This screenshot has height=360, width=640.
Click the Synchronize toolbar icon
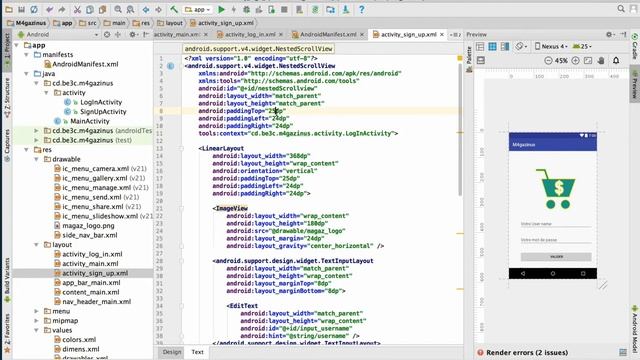pos(34,9)
